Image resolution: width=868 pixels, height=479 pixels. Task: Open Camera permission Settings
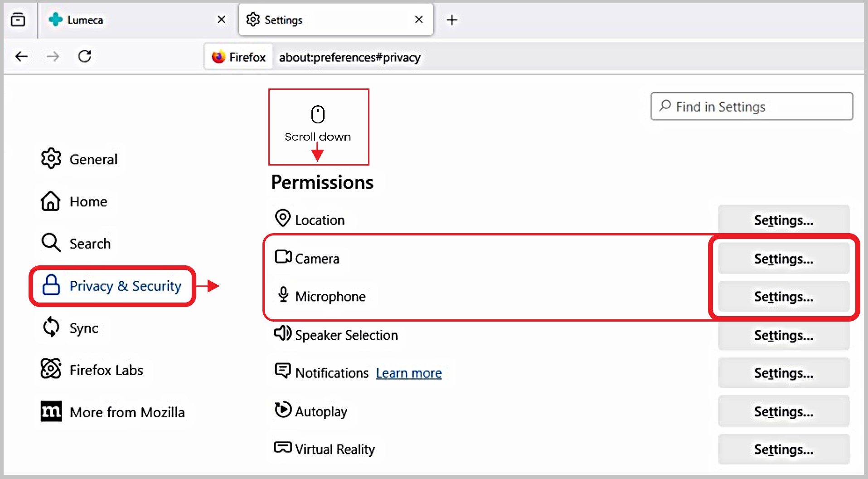[783, 259]
